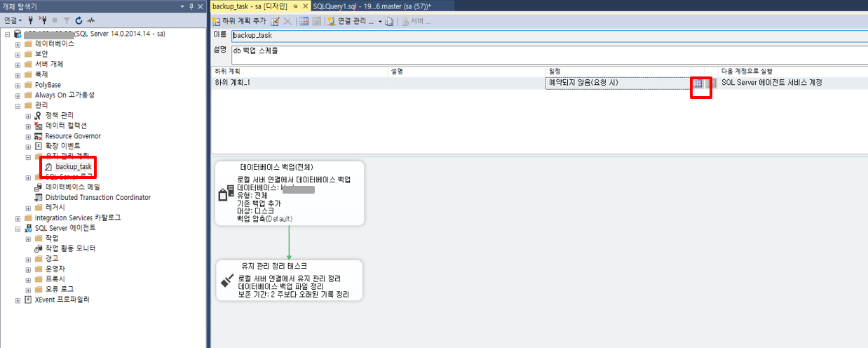Select the 확장 이벤트 node

tap(62, 146)
